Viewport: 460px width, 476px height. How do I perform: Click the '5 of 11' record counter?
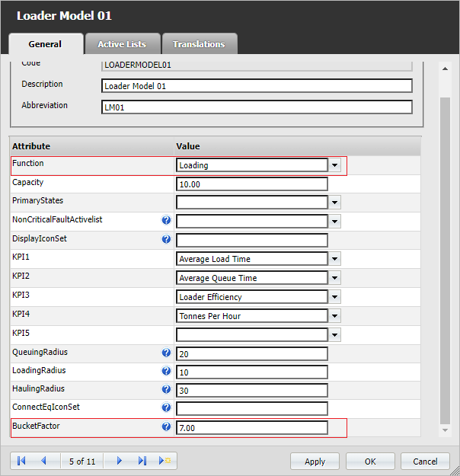(82, 462)
